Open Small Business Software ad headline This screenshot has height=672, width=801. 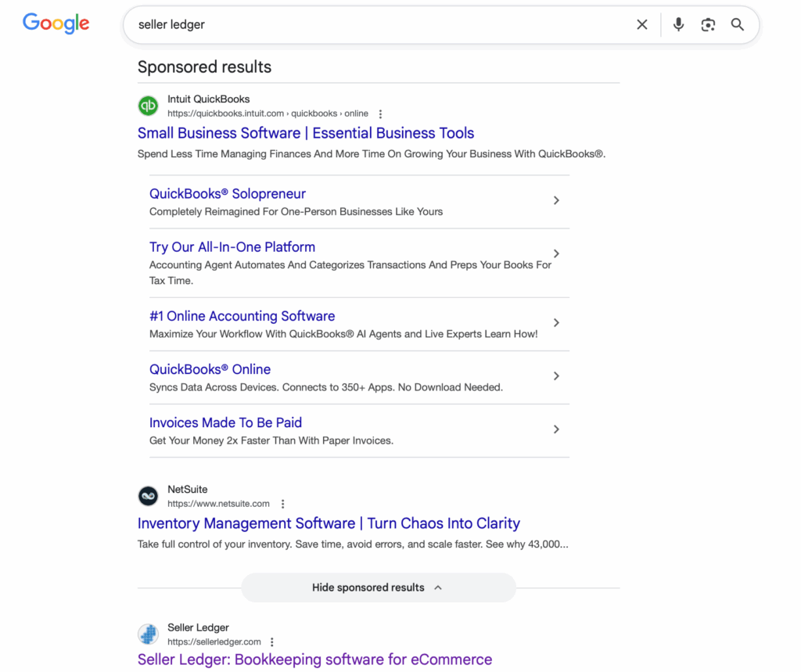pyautogui.click(x=306, y=133)
